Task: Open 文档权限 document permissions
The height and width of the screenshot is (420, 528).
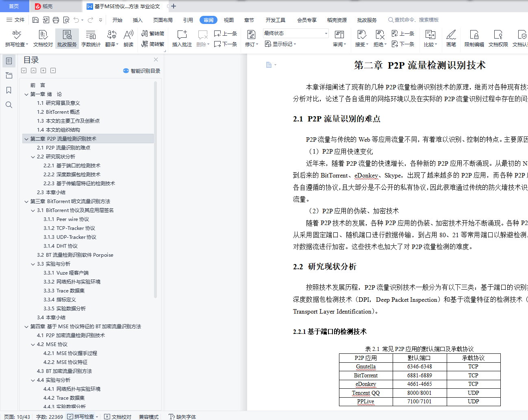Action: tap(498, 38)
